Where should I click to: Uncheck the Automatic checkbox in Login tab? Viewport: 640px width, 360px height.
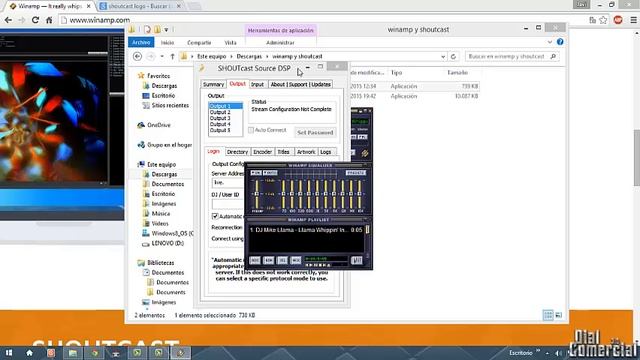(215, 216)
